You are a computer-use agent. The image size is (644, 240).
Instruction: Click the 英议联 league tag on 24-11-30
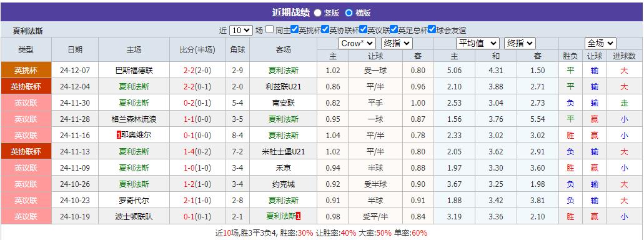(x=26, y=102)
